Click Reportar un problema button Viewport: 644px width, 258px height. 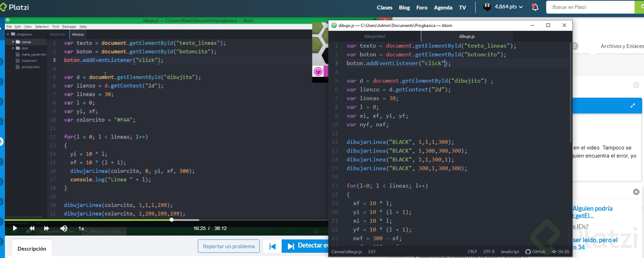[229, 246]
